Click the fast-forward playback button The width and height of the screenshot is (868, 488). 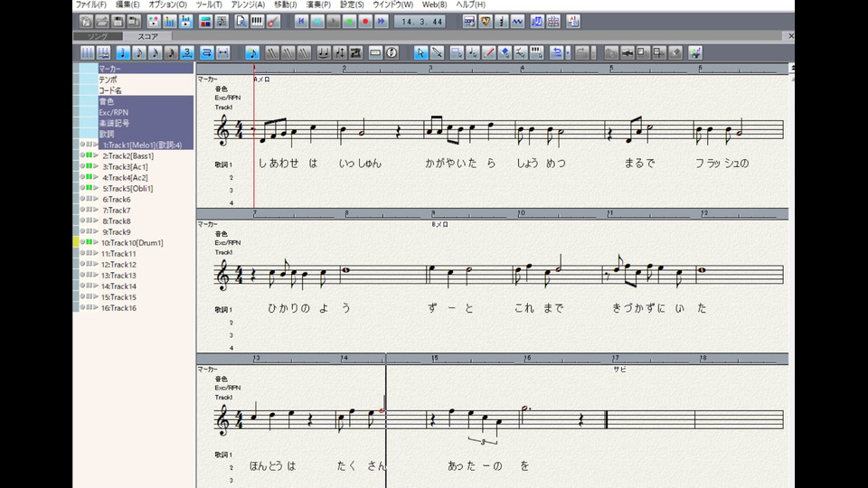(x=382, y=22)
